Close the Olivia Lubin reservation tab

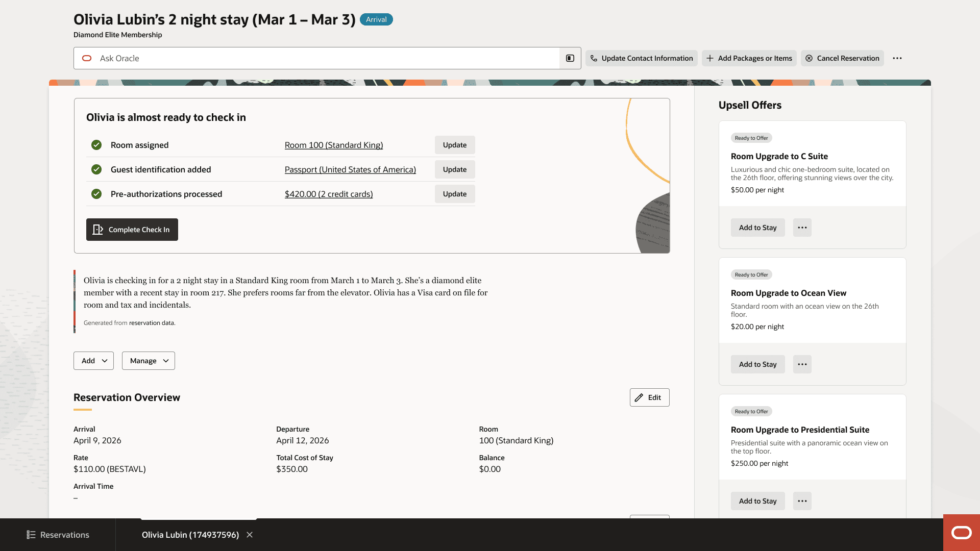(x=250, y=535)
